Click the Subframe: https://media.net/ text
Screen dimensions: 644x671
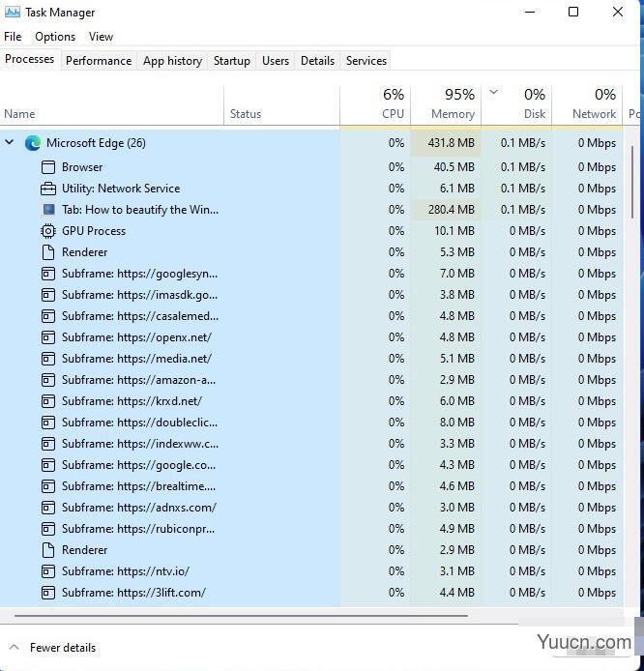tap(137, 359)
